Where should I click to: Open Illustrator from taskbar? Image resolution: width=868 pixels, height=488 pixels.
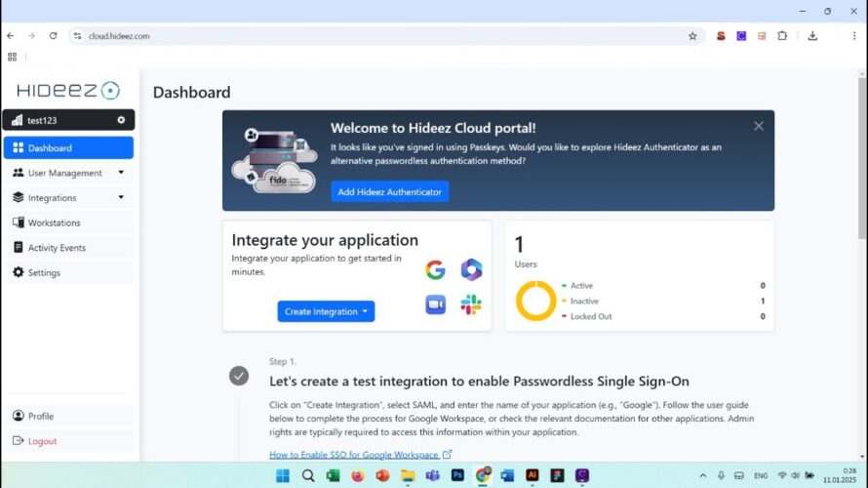532,475
